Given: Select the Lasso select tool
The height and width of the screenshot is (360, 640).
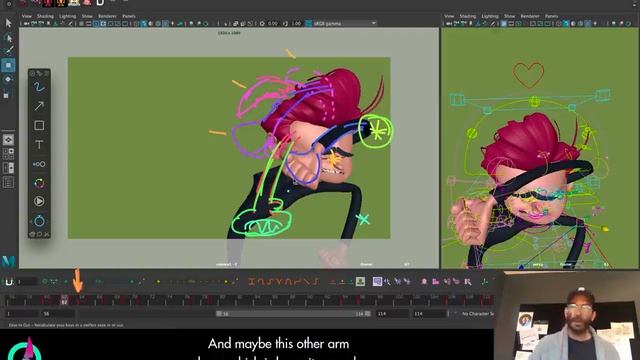Looking at the screenshot, I should pyautogui.click(x=8, y=38).
